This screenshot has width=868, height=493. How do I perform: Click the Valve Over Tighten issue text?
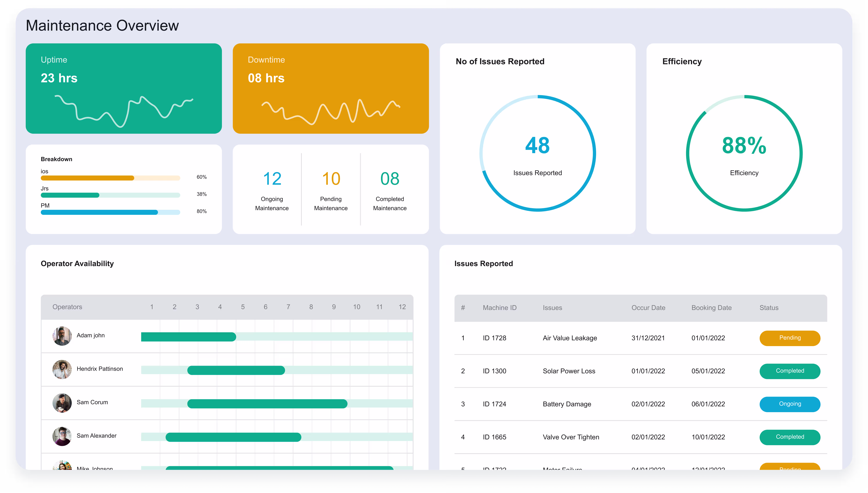click(571, 437)
